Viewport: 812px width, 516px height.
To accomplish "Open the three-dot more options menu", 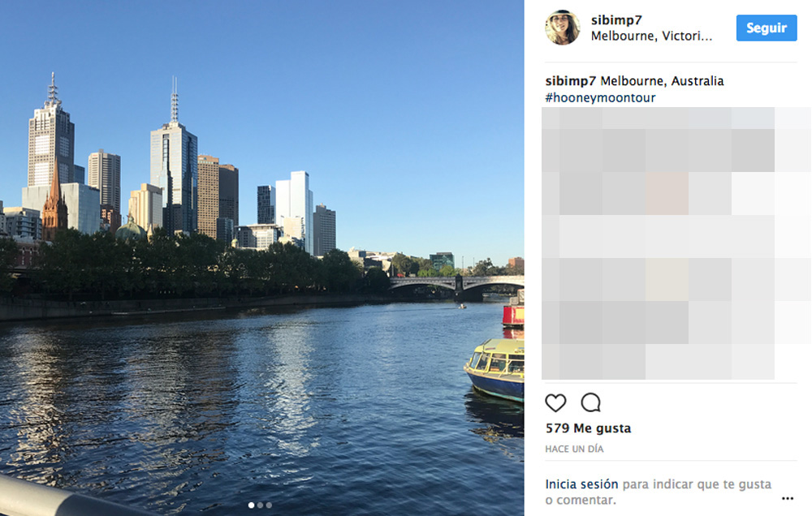I will (788, 498).
